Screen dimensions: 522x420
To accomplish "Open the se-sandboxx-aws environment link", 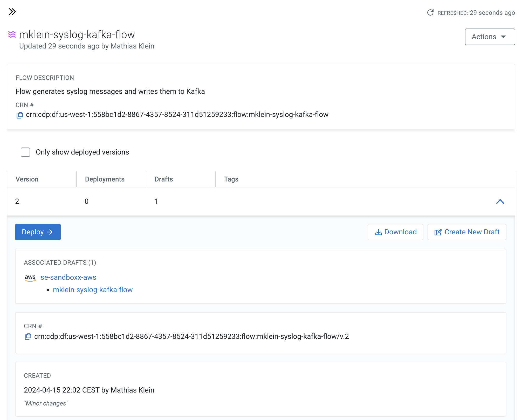I will [68, 277].
